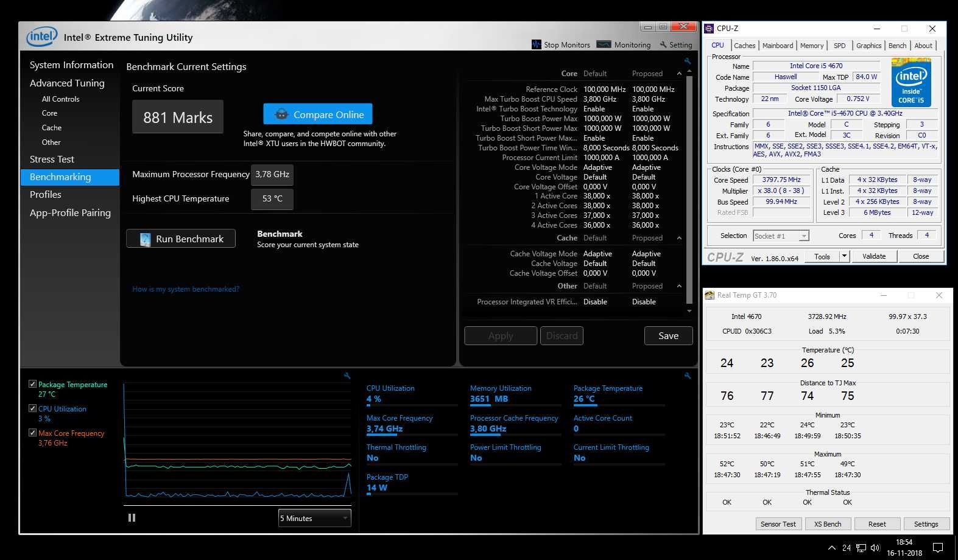
Task: Select App-Profile Pairing in sidebar
Action: tap(70, 213)
